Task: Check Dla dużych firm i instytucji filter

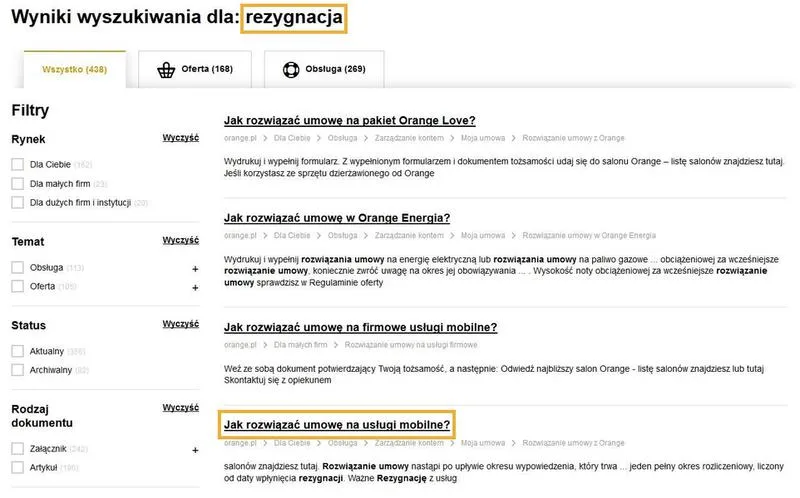Action: (x=18, y=203)
